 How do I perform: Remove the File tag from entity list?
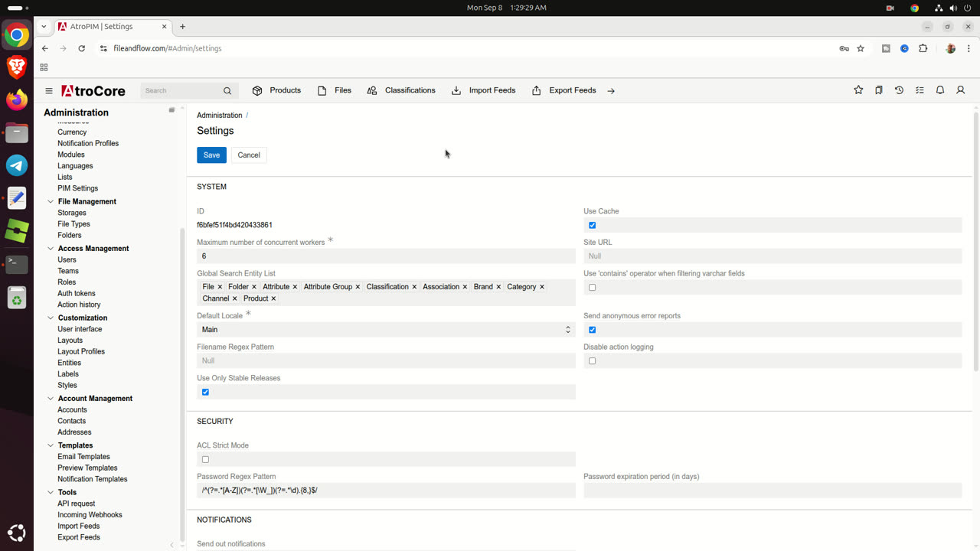220,287
